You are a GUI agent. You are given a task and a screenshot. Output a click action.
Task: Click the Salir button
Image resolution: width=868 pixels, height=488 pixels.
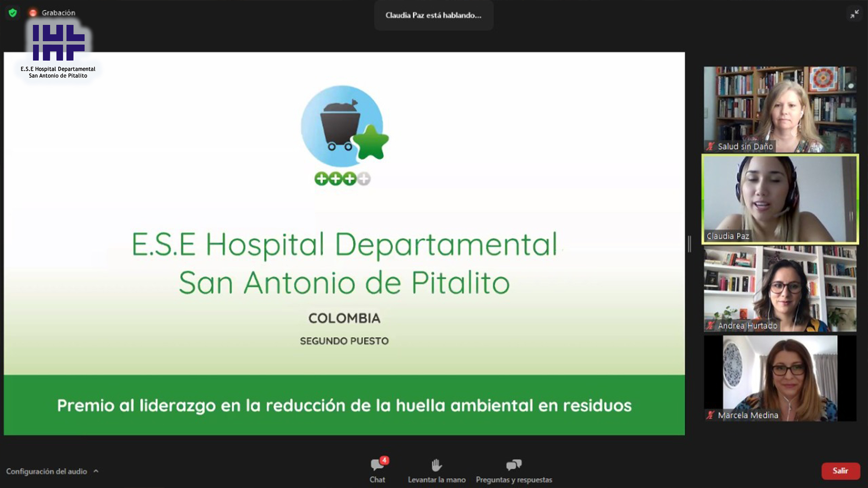click(x=840, y=471)
